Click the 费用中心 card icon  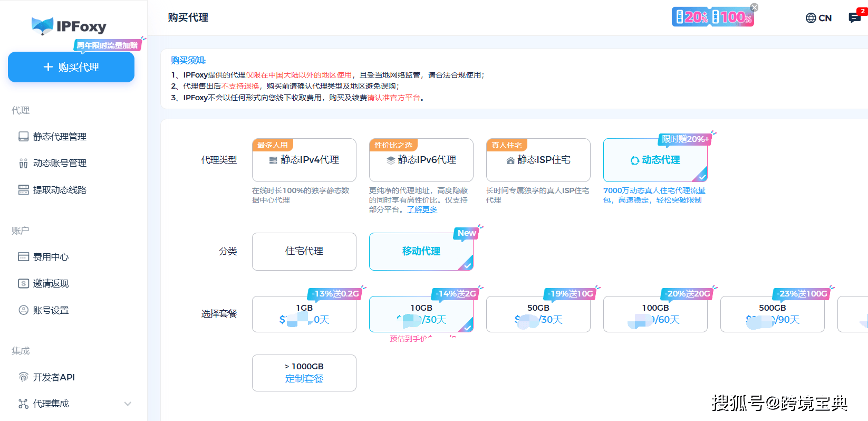(24, 257)
